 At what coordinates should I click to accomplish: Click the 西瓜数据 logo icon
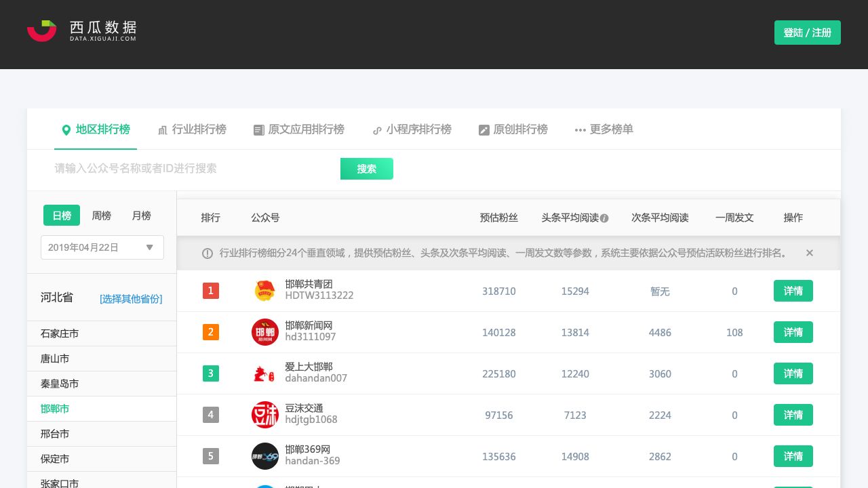41,30
